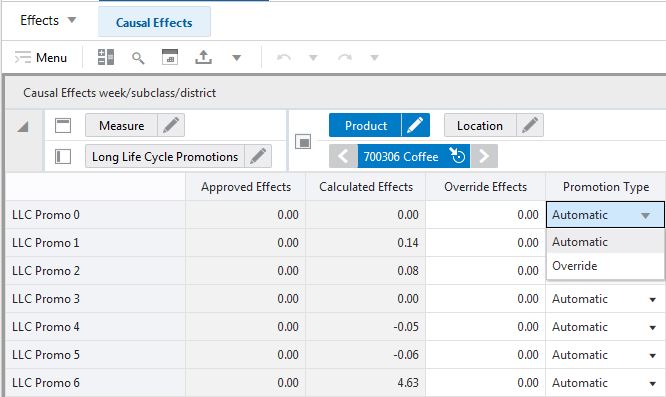666x397 pixels.
Task: Edit the Location dimension pencil icon
Action: pos(530,125)
